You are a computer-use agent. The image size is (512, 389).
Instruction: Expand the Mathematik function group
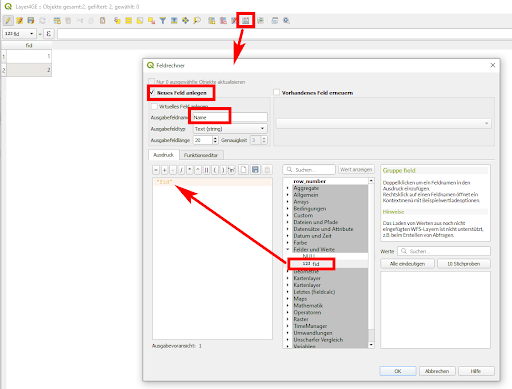pyautogui.click(x=288, y=305)
